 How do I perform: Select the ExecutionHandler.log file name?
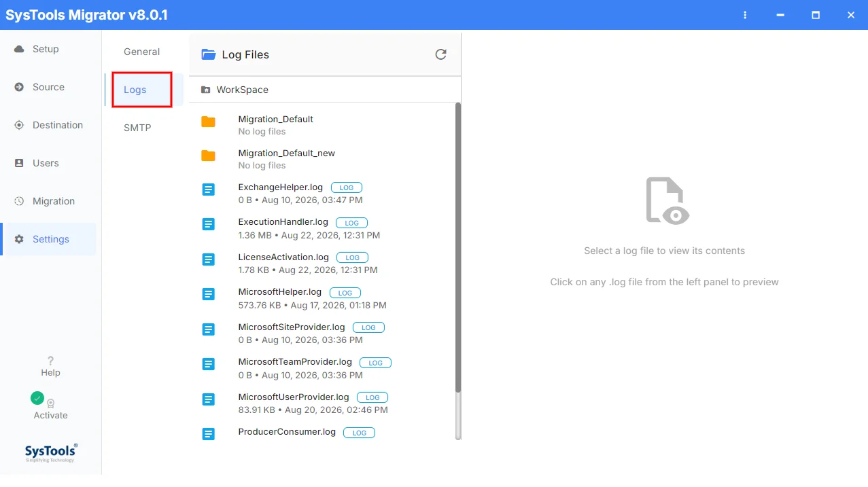(x=283, y=221)
